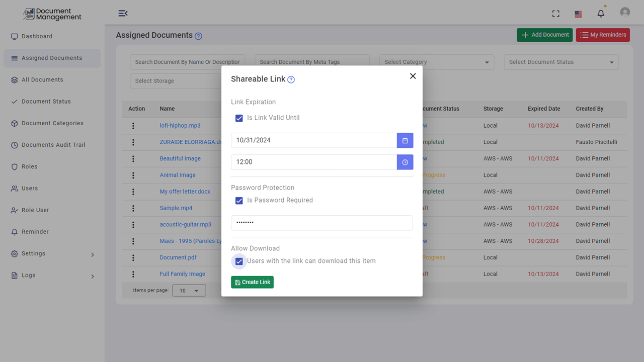The width and height of the screenshot is (644, 362).
Task: Open the clock time picker icon
Action: click(x=405, y=162)
